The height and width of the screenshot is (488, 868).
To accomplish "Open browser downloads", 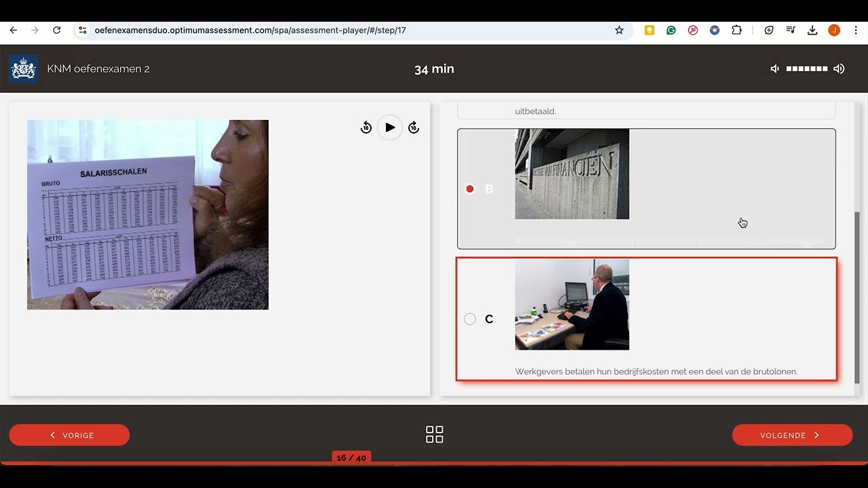I will tap(812, 30).
